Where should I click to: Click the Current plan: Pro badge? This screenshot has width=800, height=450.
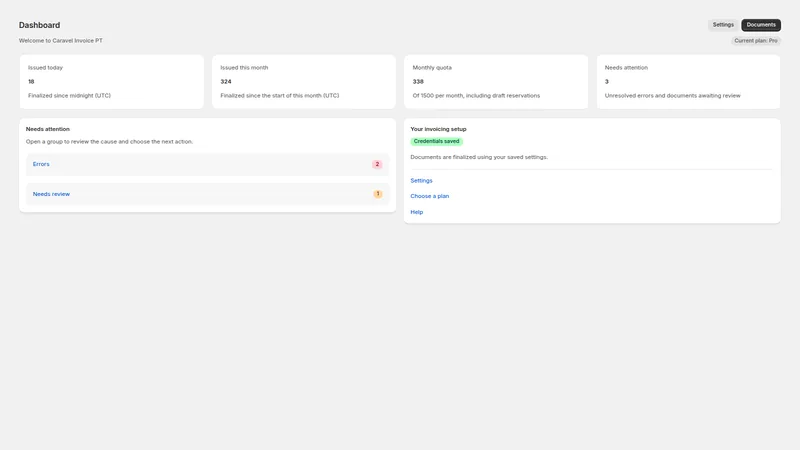click(x=756, y=41)
